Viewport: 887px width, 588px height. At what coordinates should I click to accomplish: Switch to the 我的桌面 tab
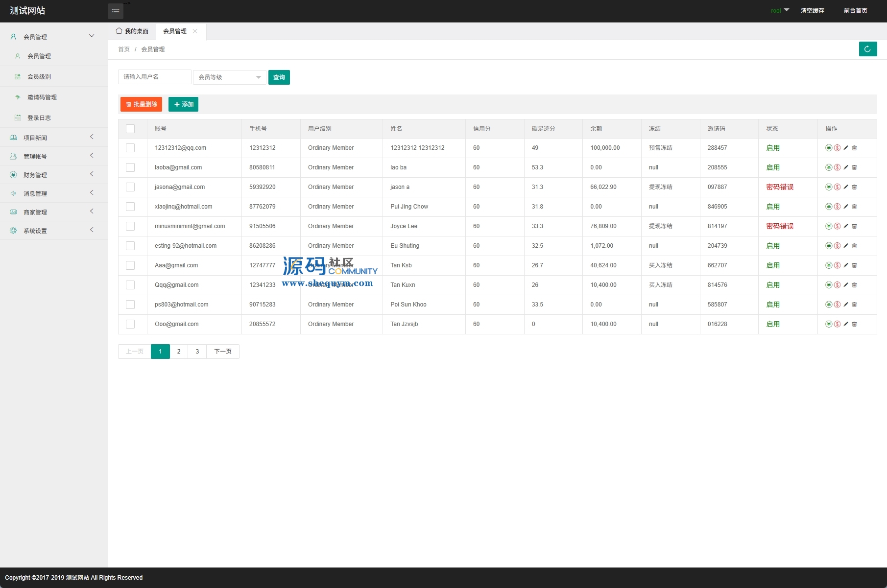[x=132, y=31]
